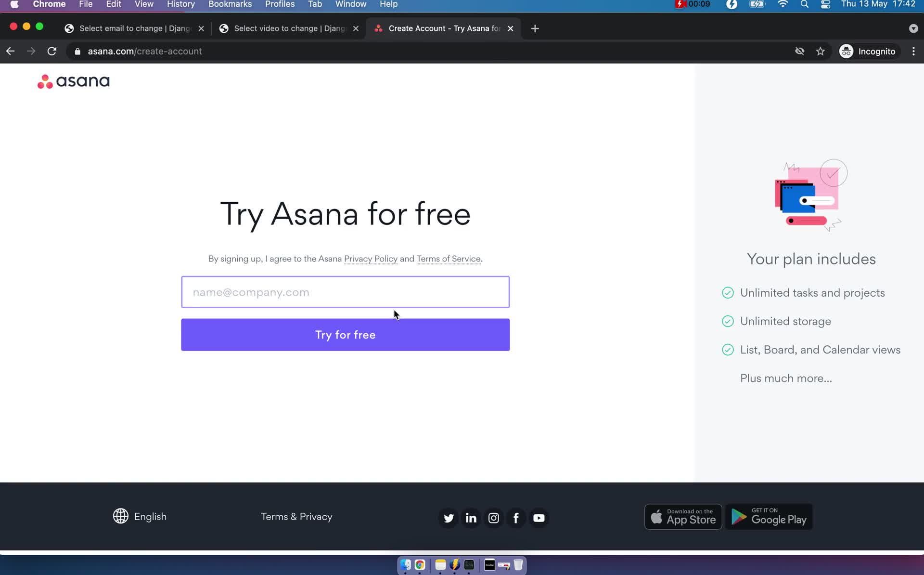This screenshot has height=575, width=924.
Task: Click the date and time in the menu bar
Action: pyautogui.click(x=878, y=4)
